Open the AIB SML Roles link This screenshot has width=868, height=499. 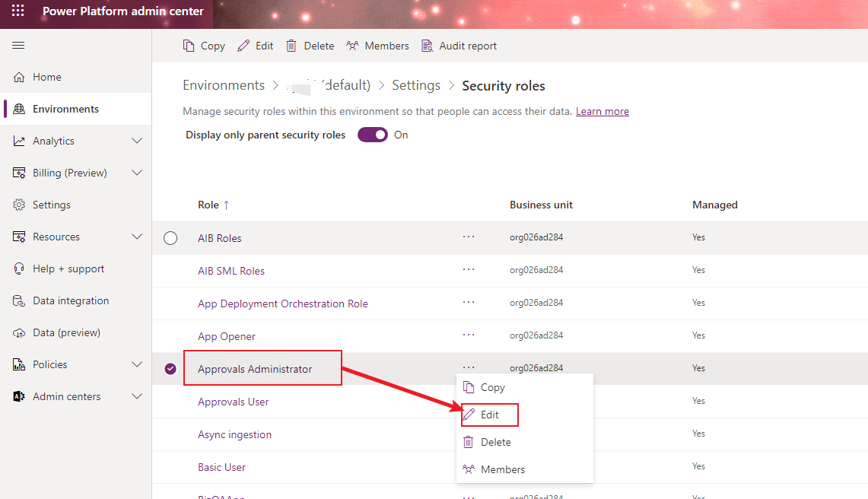coord(231,271)
